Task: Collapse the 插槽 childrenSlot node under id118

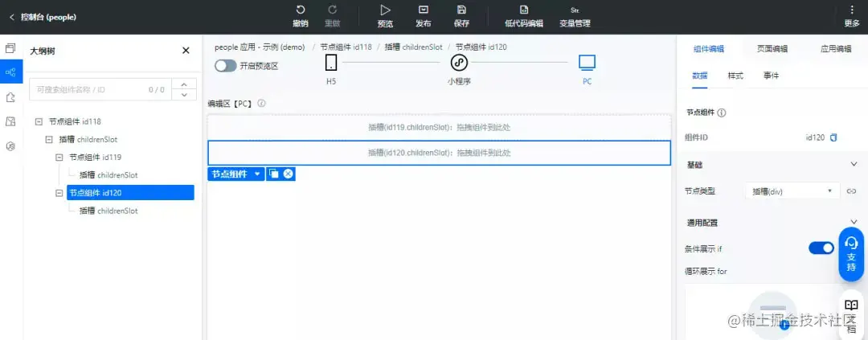Action: [x=49, y=139]
